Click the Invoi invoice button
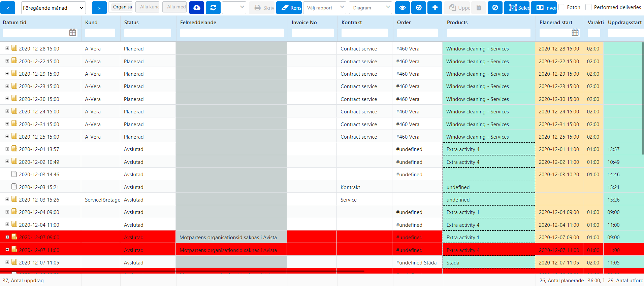644x287 pixels. tap(544, 7)
